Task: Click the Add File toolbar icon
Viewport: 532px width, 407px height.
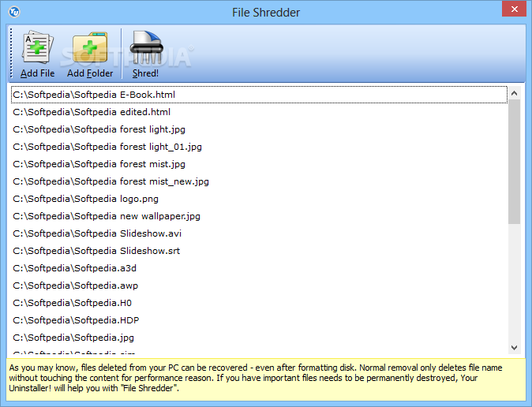Action: point(37,47)
